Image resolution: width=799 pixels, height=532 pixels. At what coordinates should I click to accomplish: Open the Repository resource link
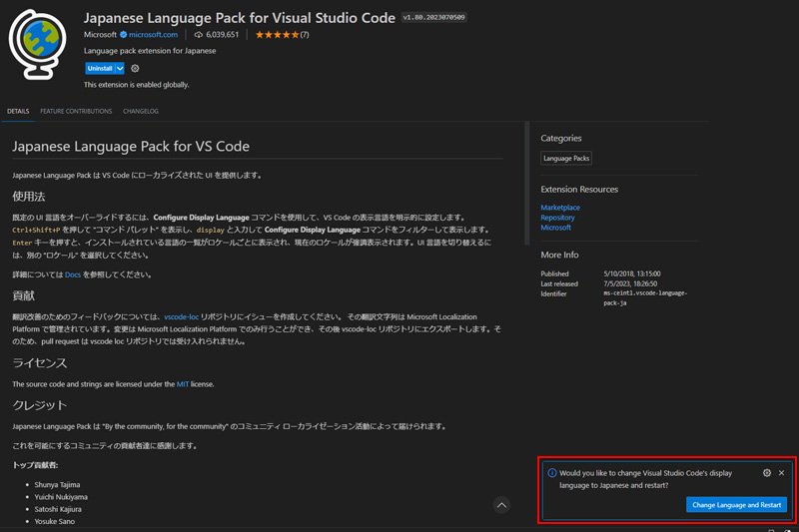click(557, 218)
